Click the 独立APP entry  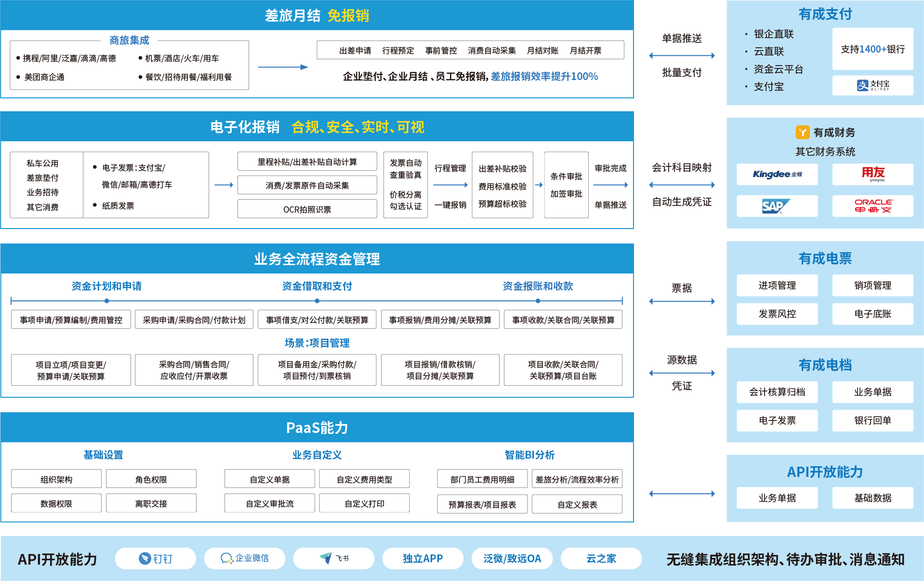[x=422, y=558]
